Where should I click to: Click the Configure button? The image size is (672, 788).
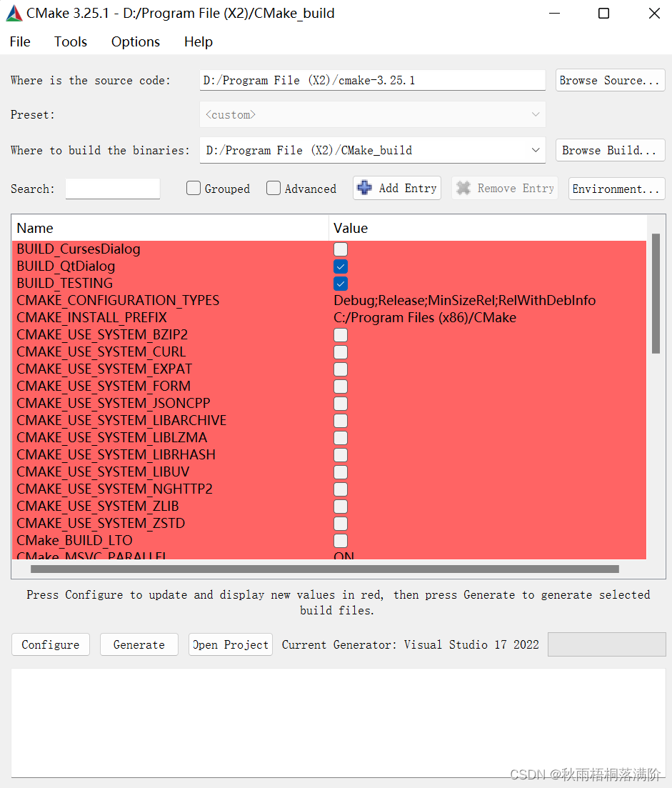click(x=50, y=645)
